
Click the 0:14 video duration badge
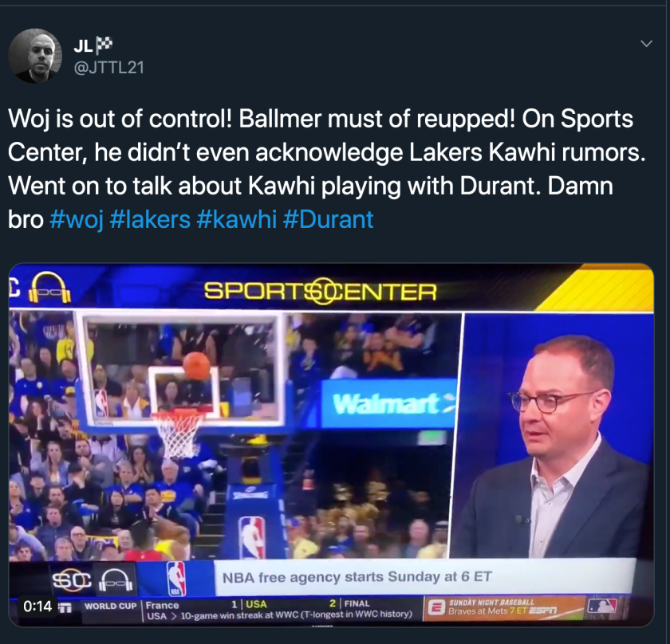37,606
